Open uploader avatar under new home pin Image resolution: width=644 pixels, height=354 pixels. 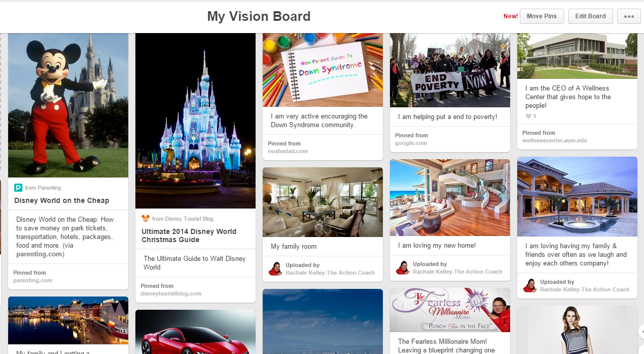pyautogui.click(x=403, y=268)
